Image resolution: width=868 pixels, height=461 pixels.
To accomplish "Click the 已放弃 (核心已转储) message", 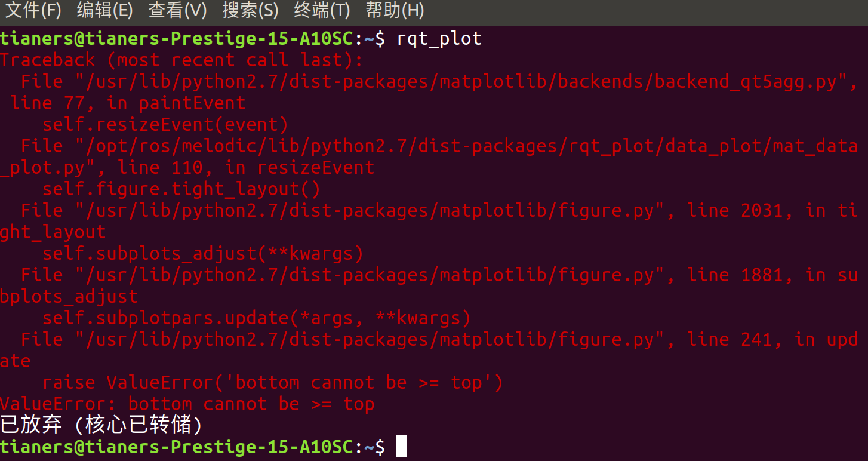I will tap(101, 425).
